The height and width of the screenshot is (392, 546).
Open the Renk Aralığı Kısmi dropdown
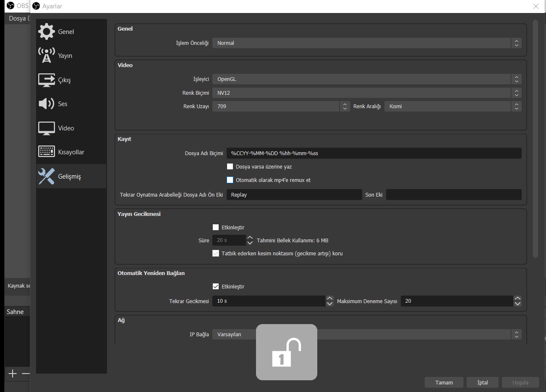pyautogui.click(x=453, y=106)
